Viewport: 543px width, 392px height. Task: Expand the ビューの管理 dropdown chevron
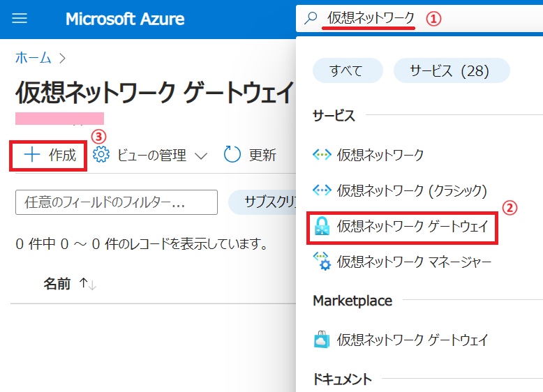click(201, 156)
